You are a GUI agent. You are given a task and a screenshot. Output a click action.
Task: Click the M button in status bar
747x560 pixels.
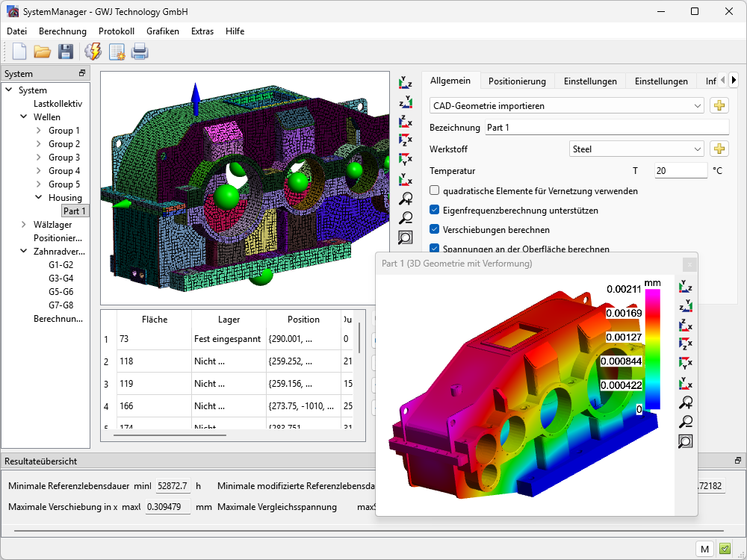click(704, 549)
